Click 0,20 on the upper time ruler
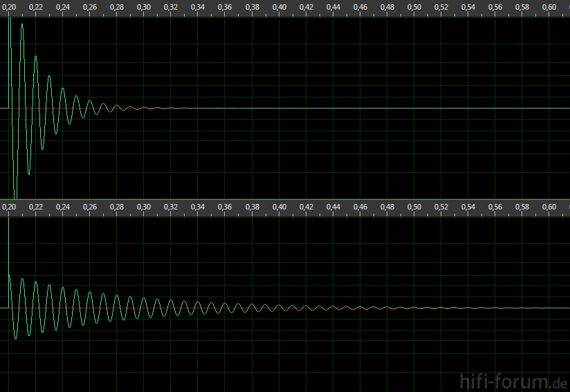Viewport: 570px width, 392px height. click(9, 7)
